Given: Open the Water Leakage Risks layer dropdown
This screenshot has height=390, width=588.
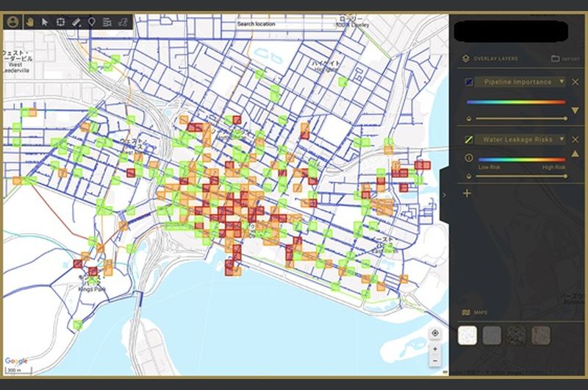Looking at the screenshot, I should click(x=520, y=139).
